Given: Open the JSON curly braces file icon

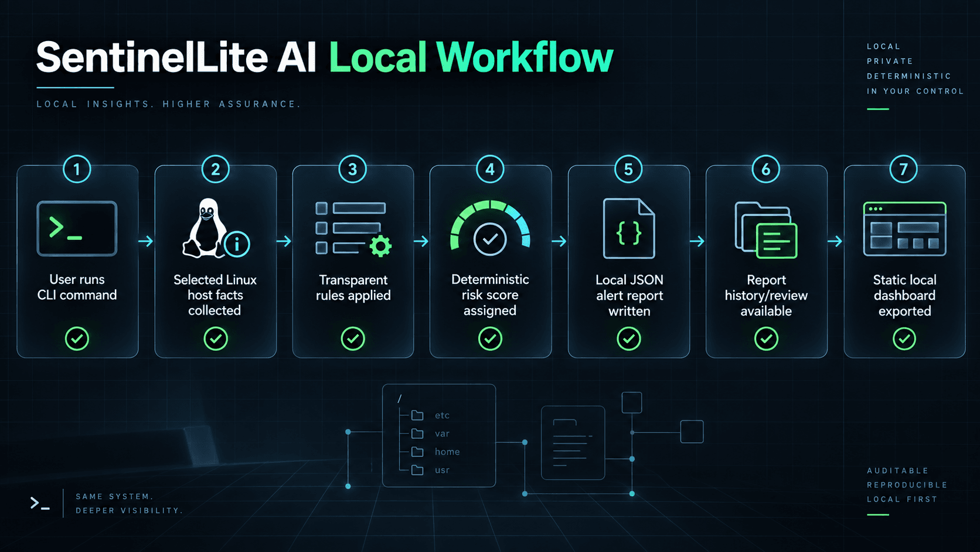Looking at the screenshot, I should [x=629, y=228].
